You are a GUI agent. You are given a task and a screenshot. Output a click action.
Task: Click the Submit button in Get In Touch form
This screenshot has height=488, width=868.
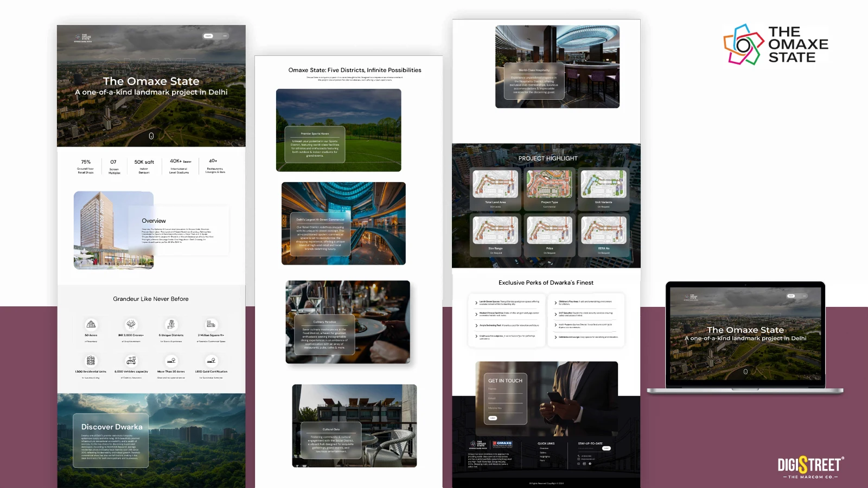(x=493, y=418)
